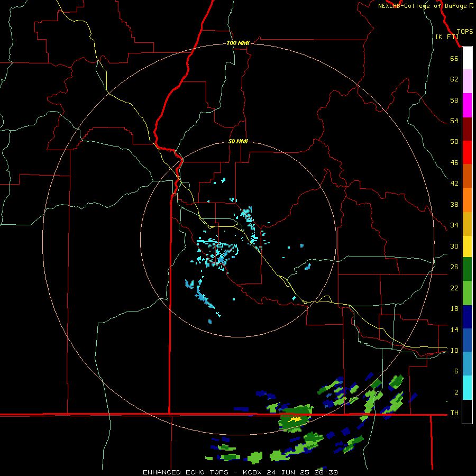Click the yellow echo core in the southern storm
The image size is (476, 476).
[294, 419]
